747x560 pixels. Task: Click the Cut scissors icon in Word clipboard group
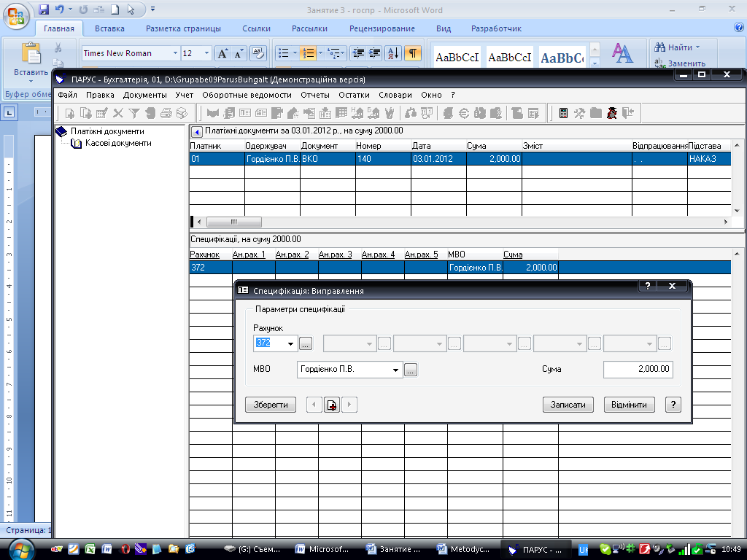[x=58, y=47]
